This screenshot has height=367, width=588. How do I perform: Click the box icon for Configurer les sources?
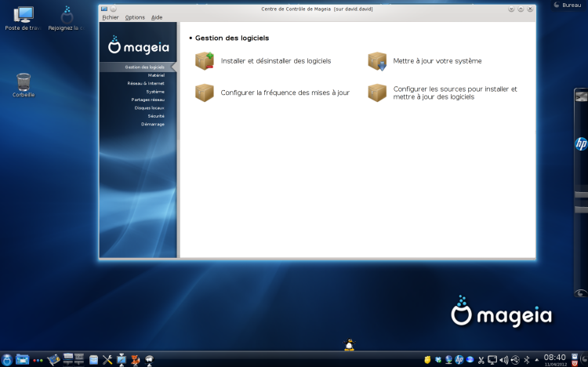(377, 93)
